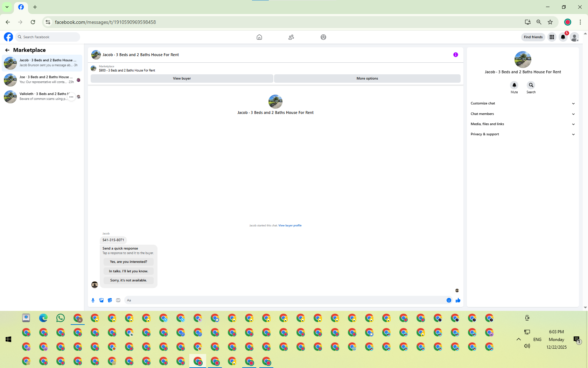This screenshot has height=368, width=588.
Task: Select Jacob conversation in the chat list
Action: pos(42,63)
